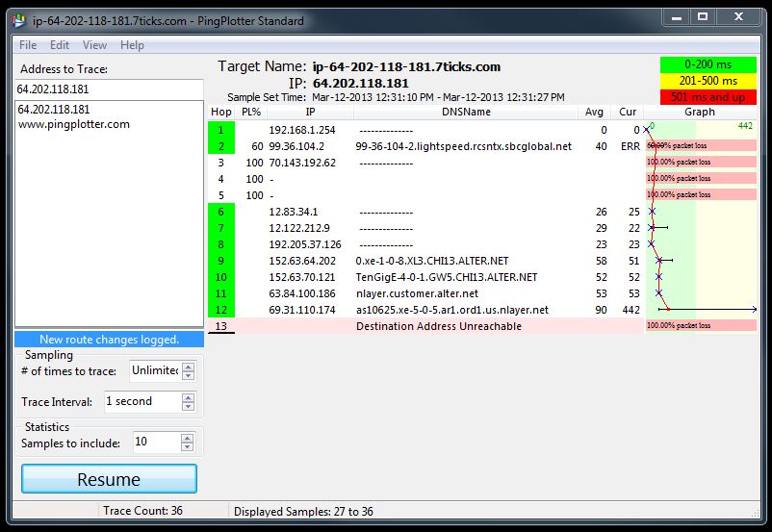
Task: Increase the number of times to trace
Action: 188,367
